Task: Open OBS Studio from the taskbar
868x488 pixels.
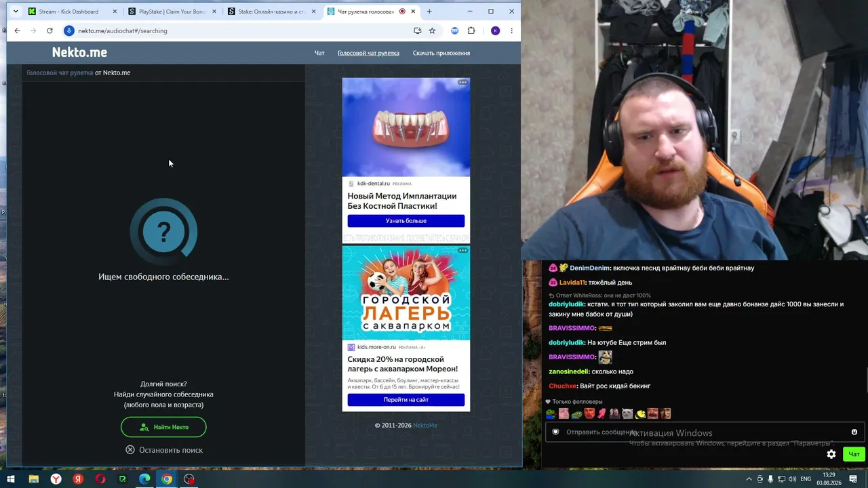Action: point(189,479)
